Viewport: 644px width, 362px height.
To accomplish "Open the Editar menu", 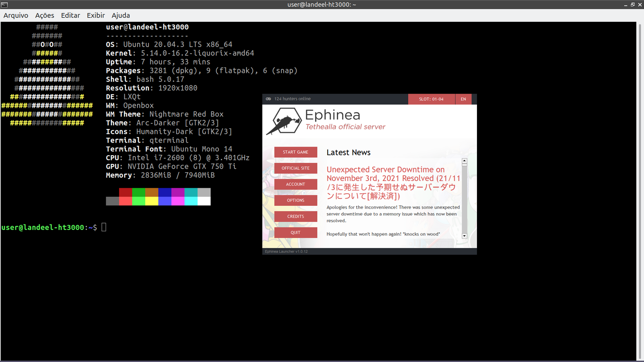I will click(x=71, y=15).
